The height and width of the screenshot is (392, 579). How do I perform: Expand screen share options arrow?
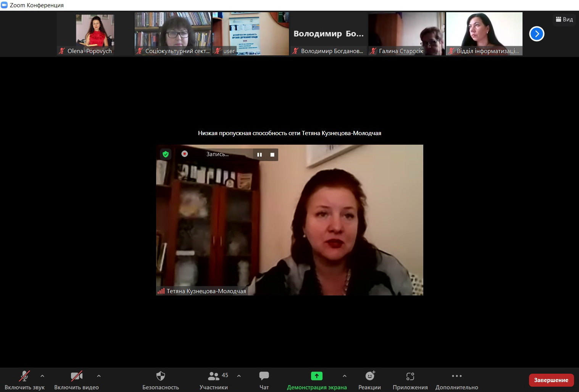coord(345,376)
